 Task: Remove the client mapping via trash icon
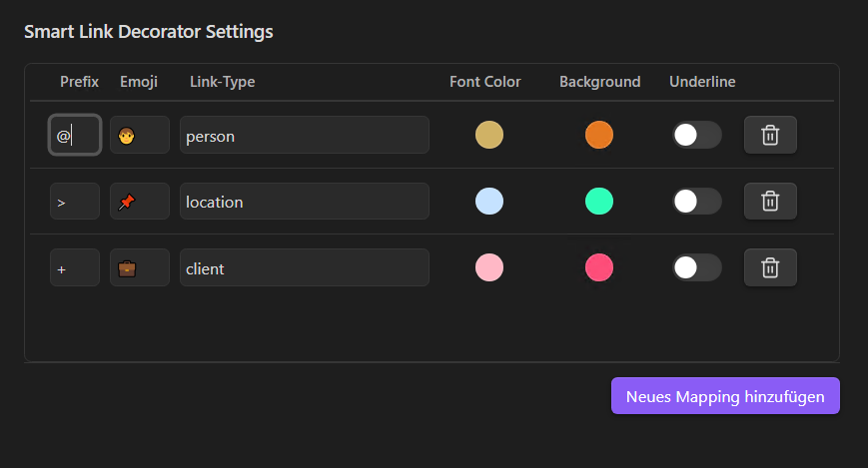[770, 267]
